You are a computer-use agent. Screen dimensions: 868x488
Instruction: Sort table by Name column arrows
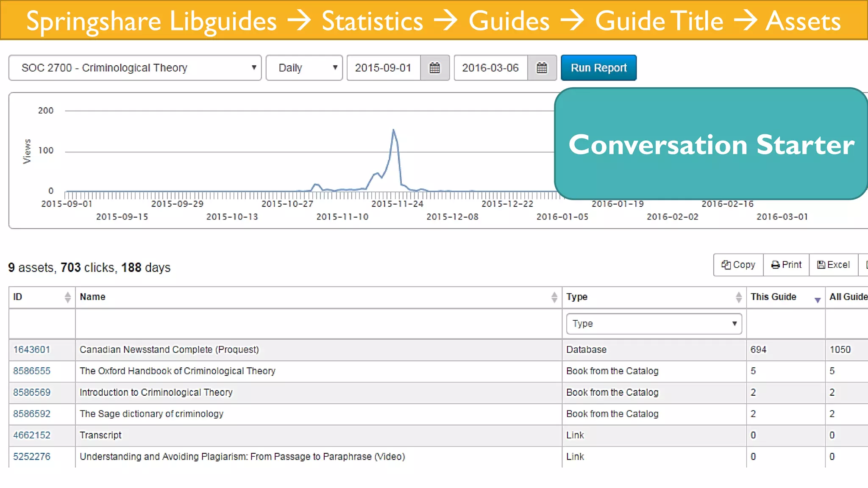point(554,297)
